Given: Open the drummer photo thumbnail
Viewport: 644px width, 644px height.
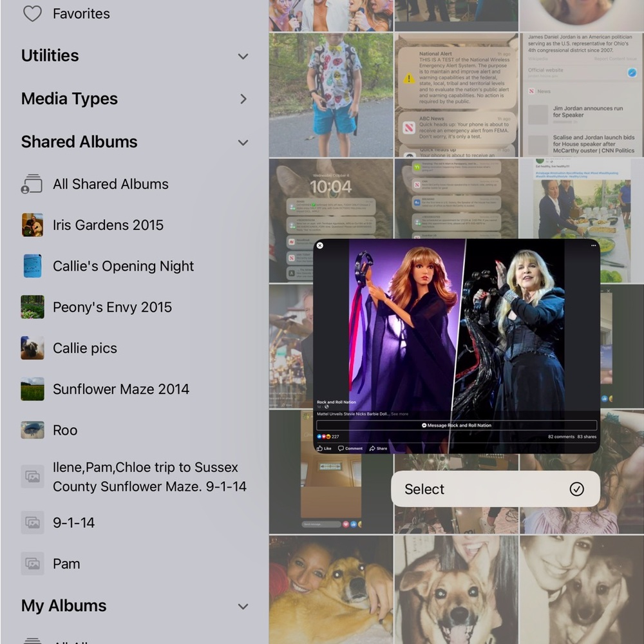Looking at the screenshot, I should [291, 346].
